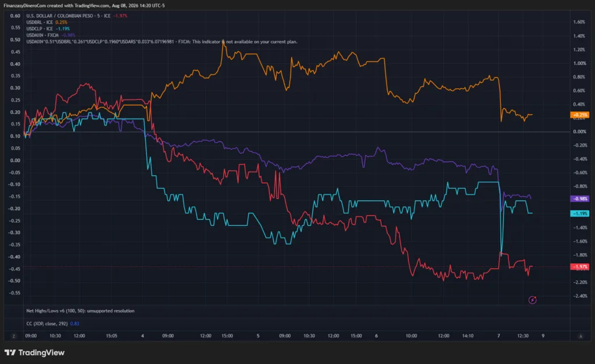Select the USDMXN · FXCM legend entry
Viewport: 595px width, 364px height.
point(42,35)
